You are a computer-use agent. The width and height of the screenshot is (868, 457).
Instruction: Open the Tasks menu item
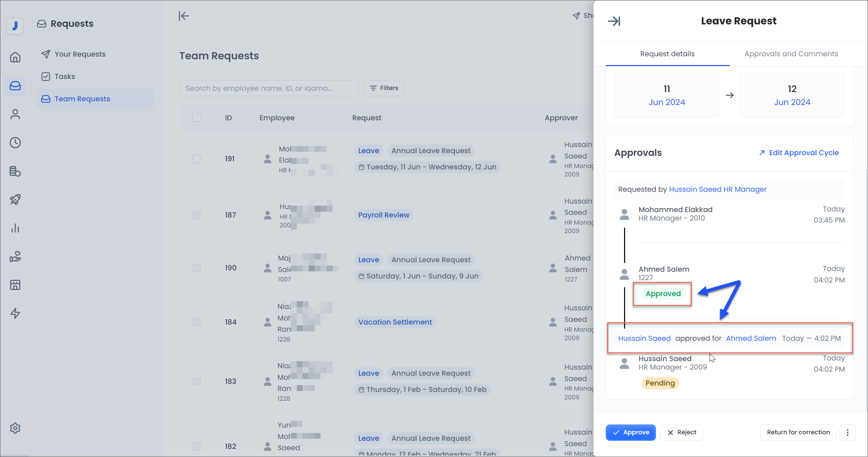click(65, 77)
